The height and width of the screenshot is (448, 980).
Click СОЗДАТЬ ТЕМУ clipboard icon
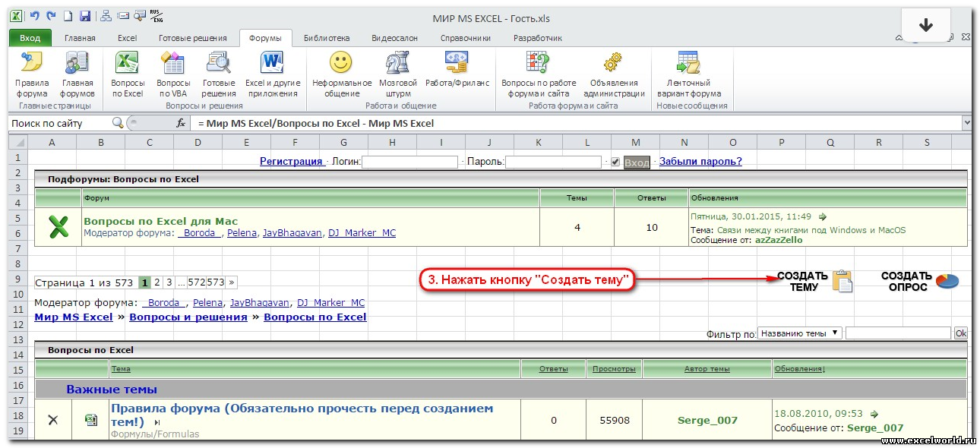(x=842, y=281)
